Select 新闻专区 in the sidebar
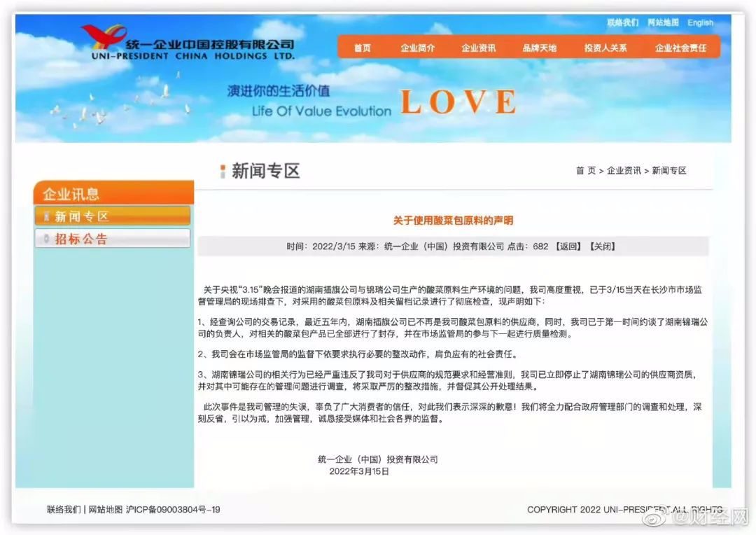 [x=112, y=216]
